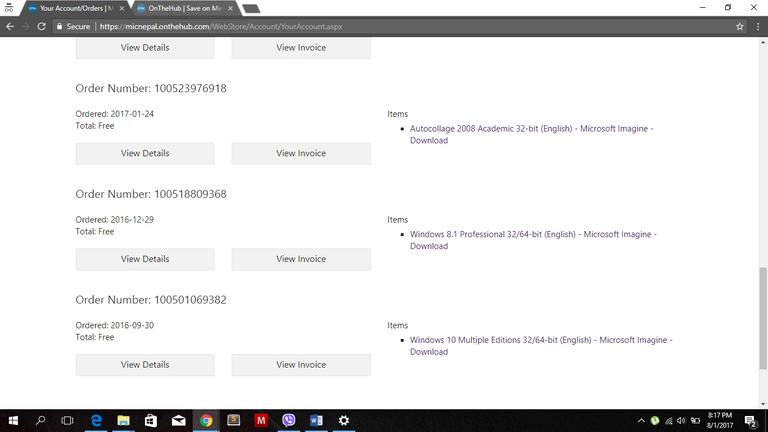768x432 pixels.
Task: Open the Autocollage 2008 Academic item link
Action: click(531, 134)
